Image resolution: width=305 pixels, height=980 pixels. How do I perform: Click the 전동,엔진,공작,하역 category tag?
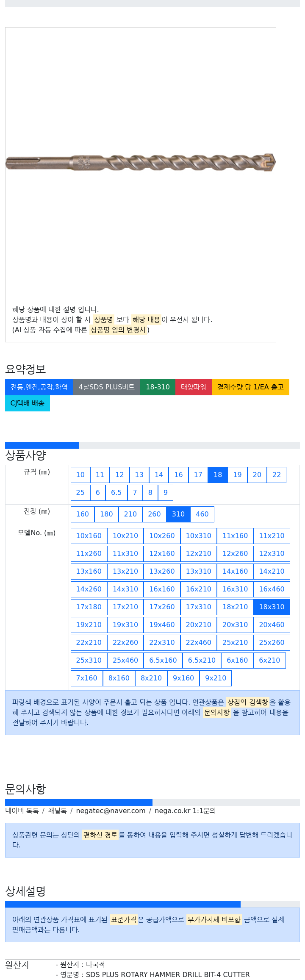point(39,387)
